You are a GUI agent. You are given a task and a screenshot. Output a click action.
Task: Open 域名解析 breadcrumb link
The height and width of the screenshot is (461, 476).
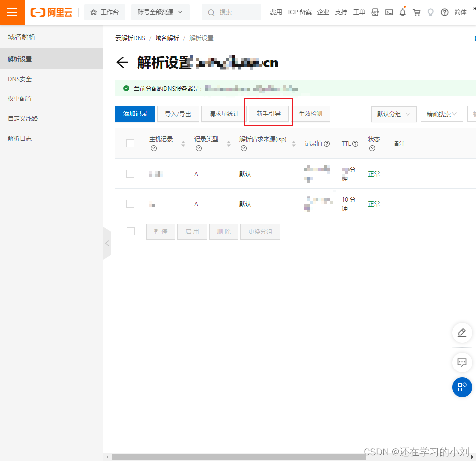click(x=167, y=38)
